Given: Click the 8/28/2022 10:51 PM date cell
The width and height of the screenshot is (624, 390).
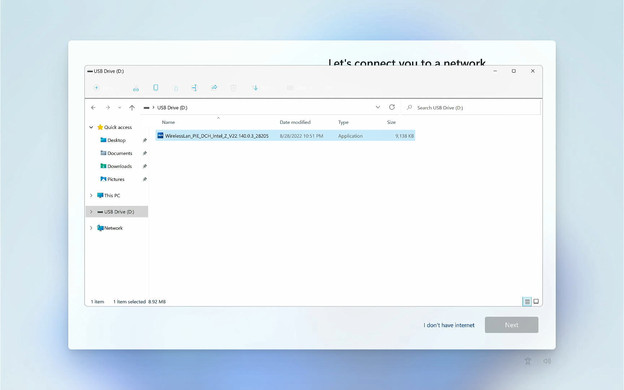Looking at the screenshot, I should pyautogui.click(x=301, y=136).
